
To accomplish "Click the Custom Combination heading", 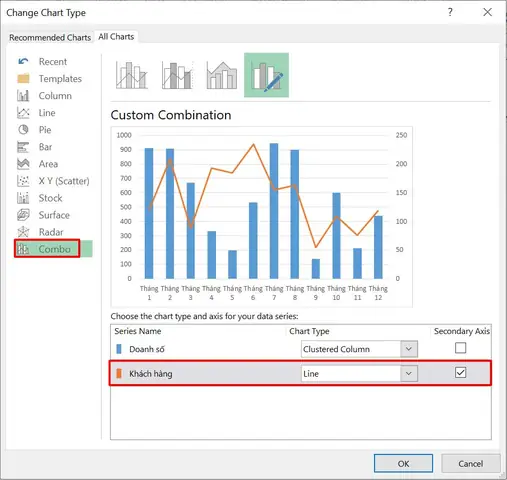I will click(171, 115).
